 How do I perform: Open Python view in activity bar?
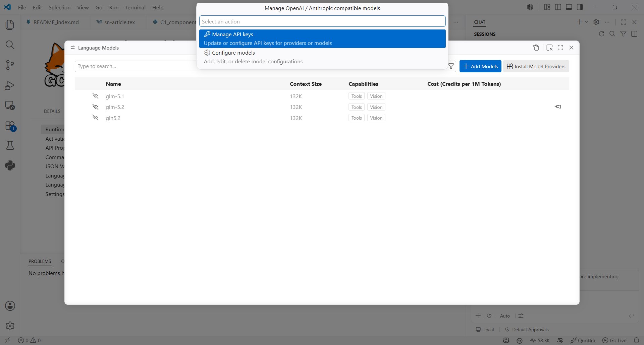tap(10, 165)
